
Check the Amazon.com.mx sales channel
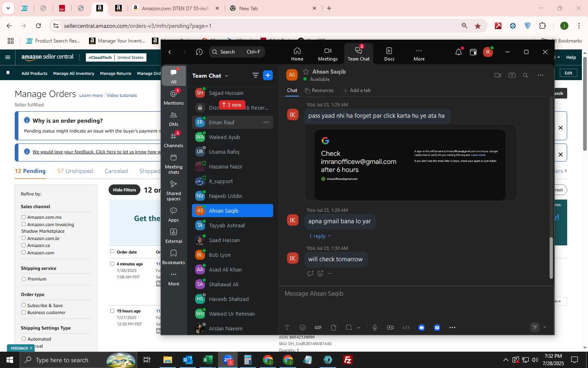24,217
